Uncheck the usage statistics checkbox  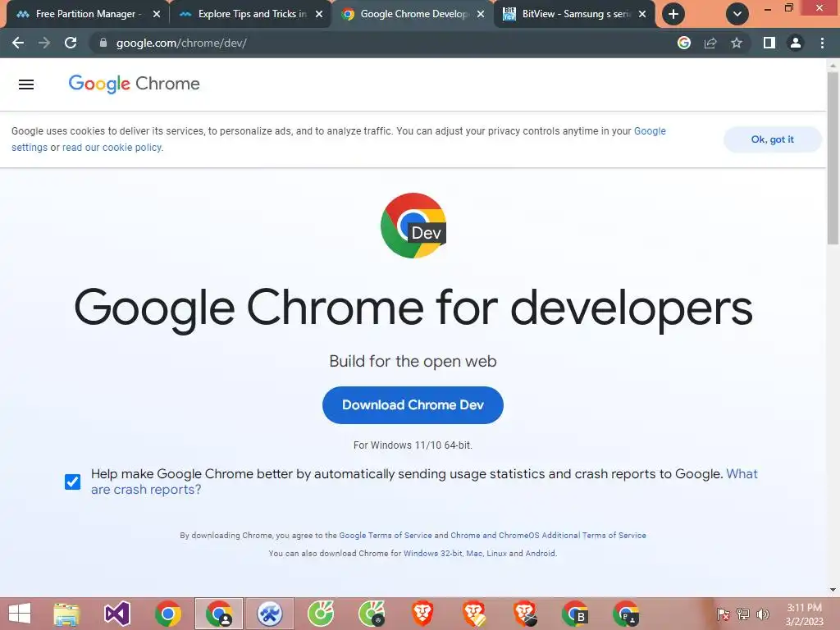coord(72,482)
